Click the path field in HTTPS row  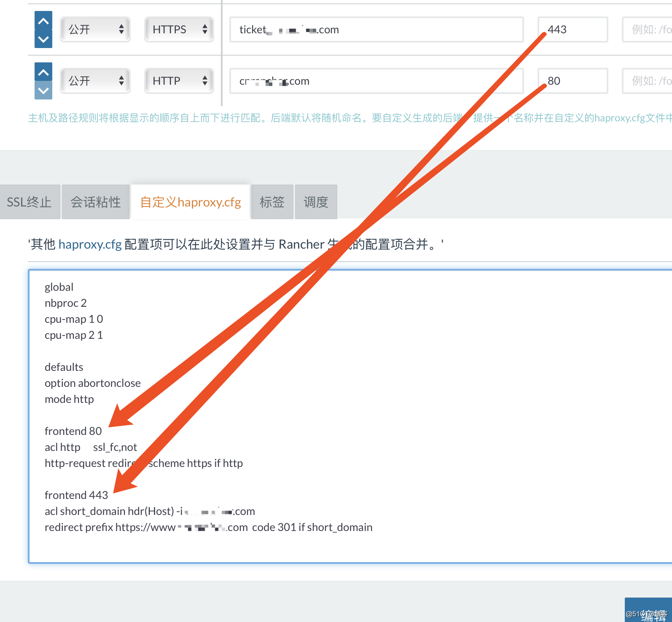pos(647,29)
